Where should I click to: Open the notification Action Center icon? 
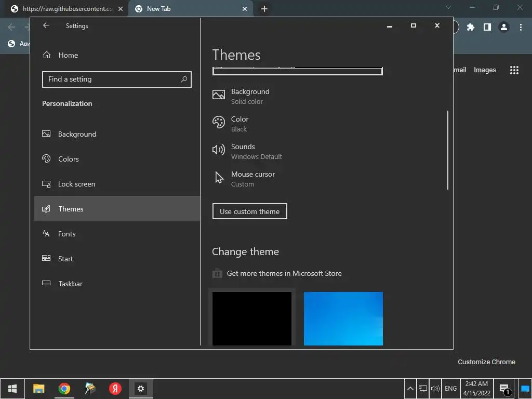click(x=504, y=389)
